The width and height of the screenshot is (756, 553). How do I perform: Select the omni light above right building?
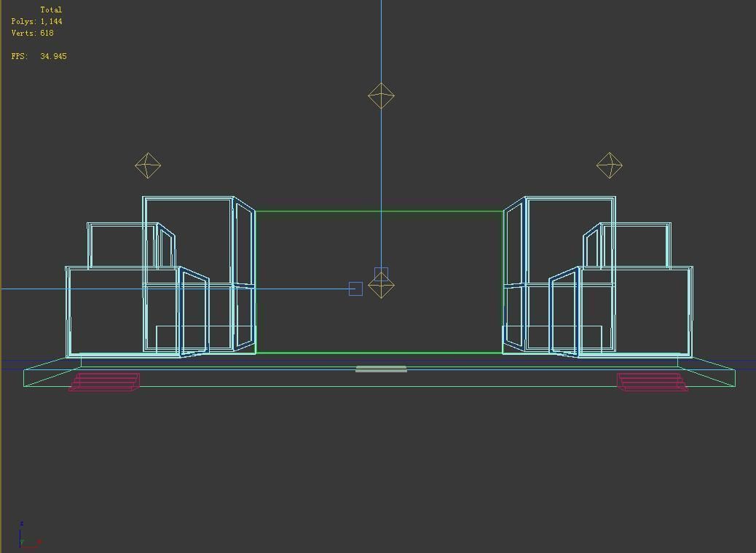point(610,165)
